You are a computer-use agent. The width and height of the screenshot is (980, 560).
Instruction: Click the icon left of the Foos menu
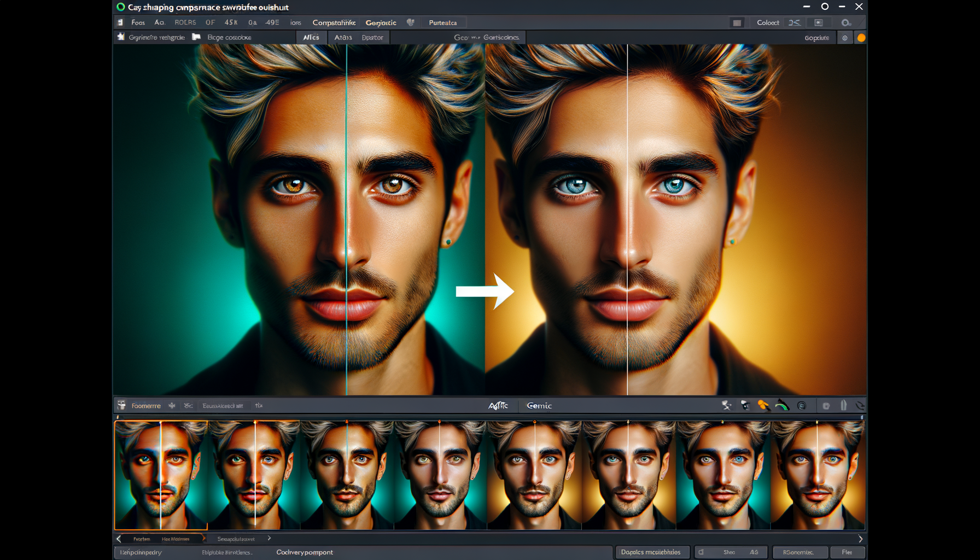tap(120, 22)
